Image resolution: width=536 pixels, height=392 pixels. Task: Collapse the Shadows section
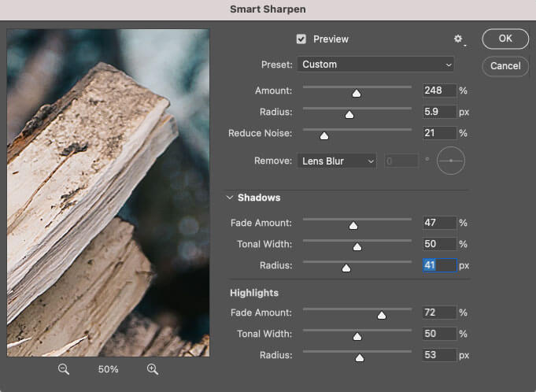230,198
